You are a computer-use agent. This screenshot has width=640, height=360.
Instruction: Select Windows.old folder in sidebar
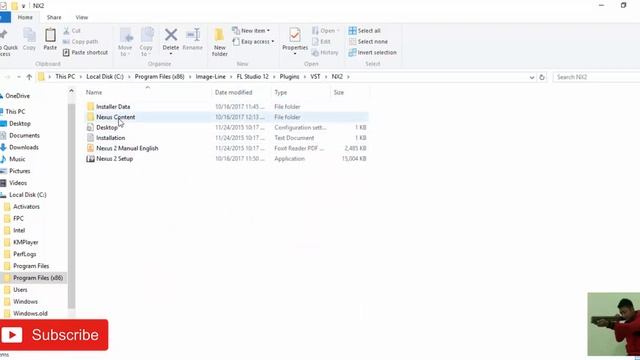(30, 313)
